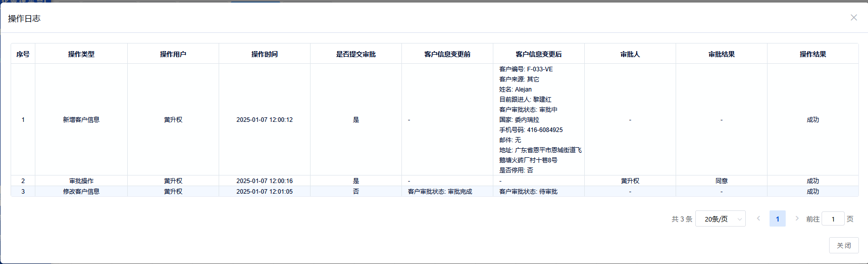Click 成功 result in row 1
This screenshot has width=868, height=264.
(x=813, y=120)
